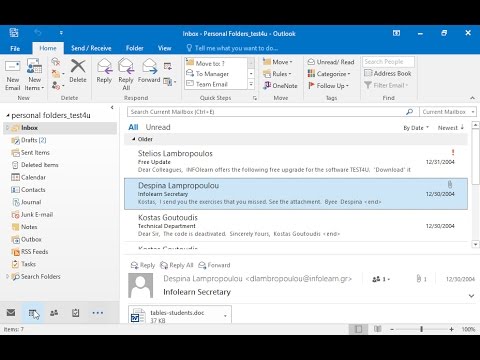Open the By Date sort dropdown
480x360 pixels.
click(416, 128)
